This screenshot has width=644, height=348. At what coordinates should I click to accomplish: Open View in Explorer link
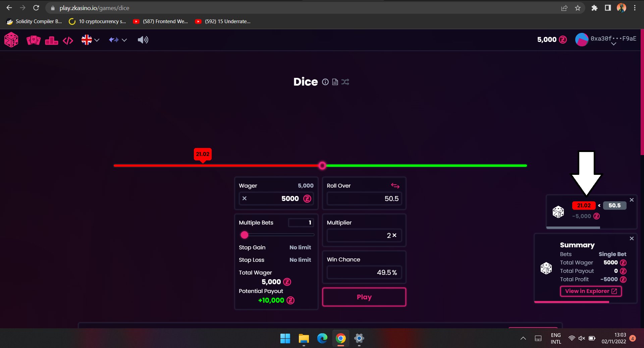(x=591, y=291)
